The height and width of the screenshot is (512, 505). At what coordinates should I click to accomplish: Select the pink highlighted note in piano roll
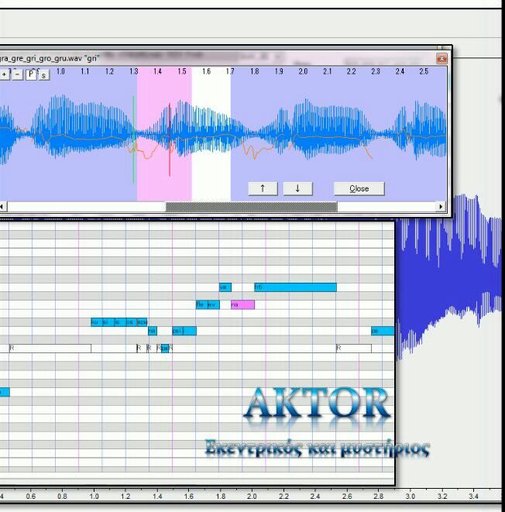243,305
